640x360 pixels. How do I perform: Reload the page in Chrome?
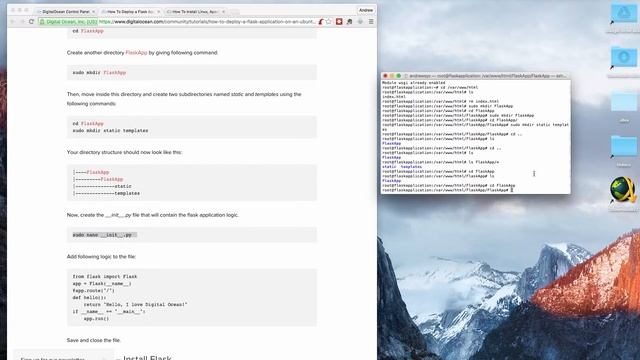[31, 22]
